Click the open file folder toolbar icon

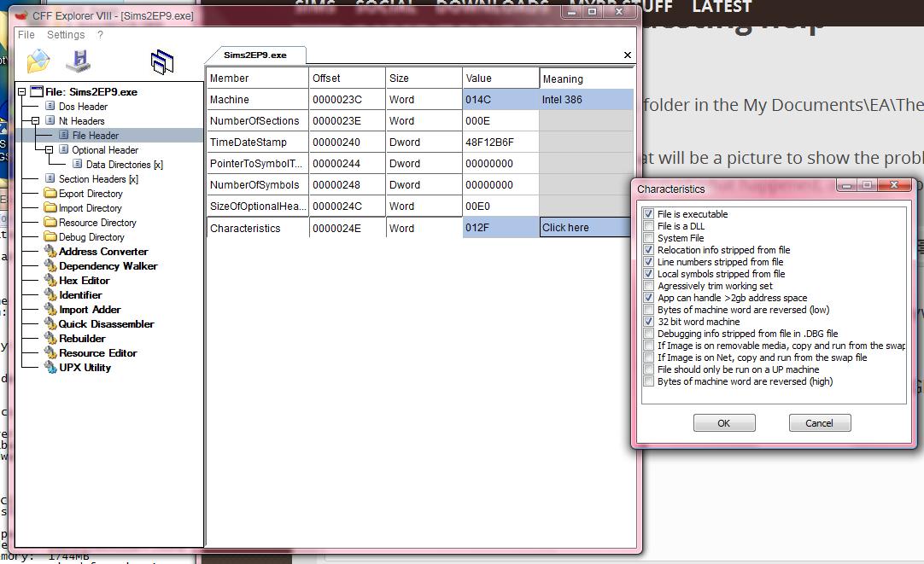(x=38, y=61)
